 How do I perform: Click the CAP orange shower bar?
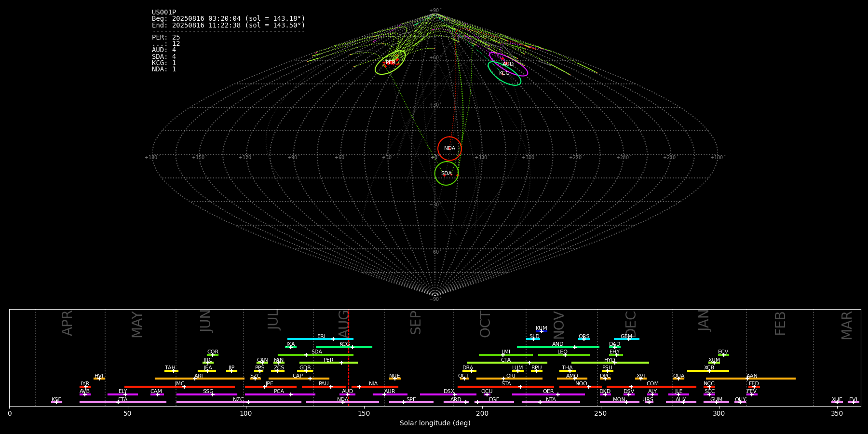coord(299,379)
